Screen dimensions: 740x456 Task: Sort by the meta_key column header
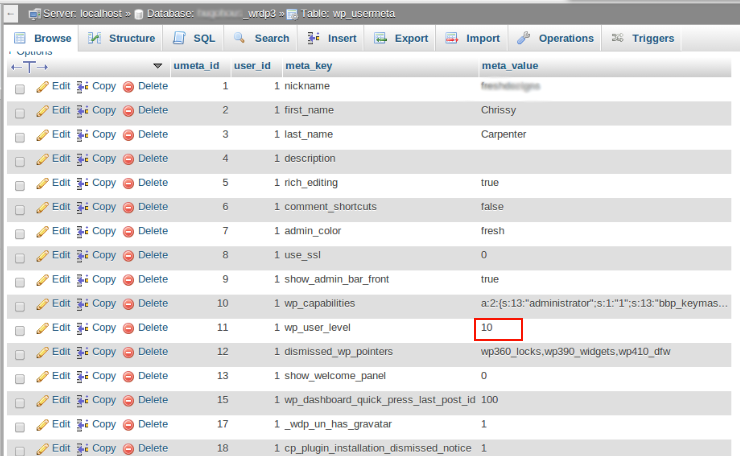point(308,66)
